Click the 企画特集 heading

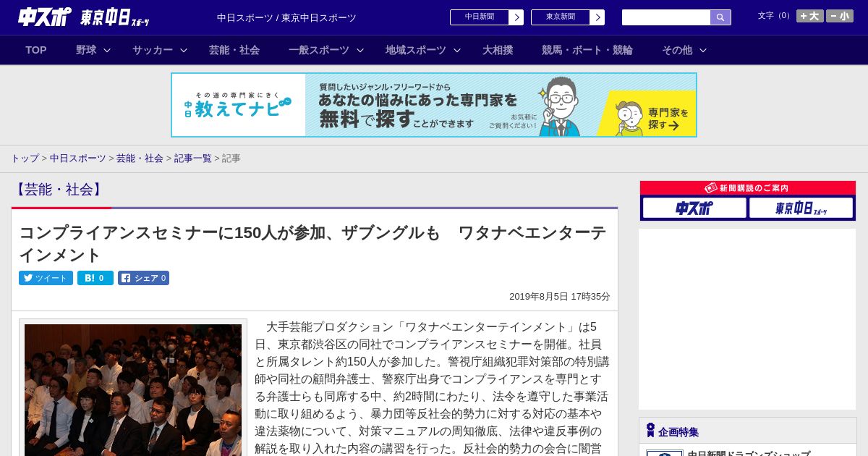(678, 432)
